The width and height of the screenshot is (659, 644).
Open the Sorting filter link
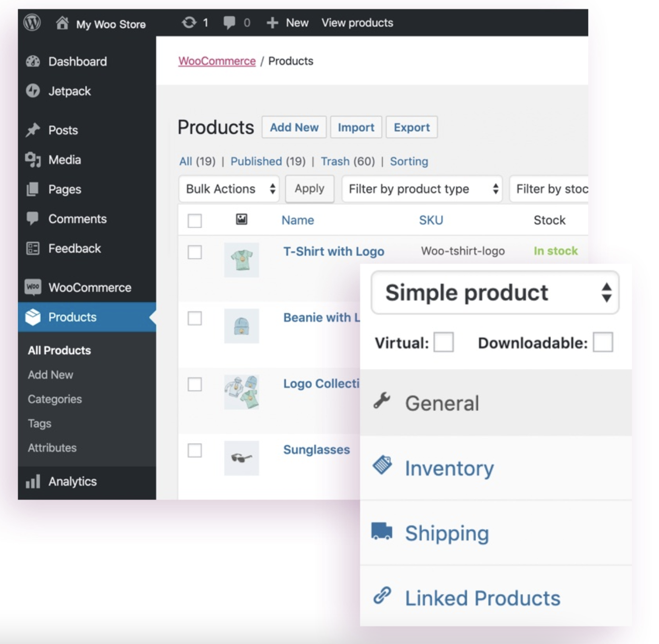pos(409,161)
